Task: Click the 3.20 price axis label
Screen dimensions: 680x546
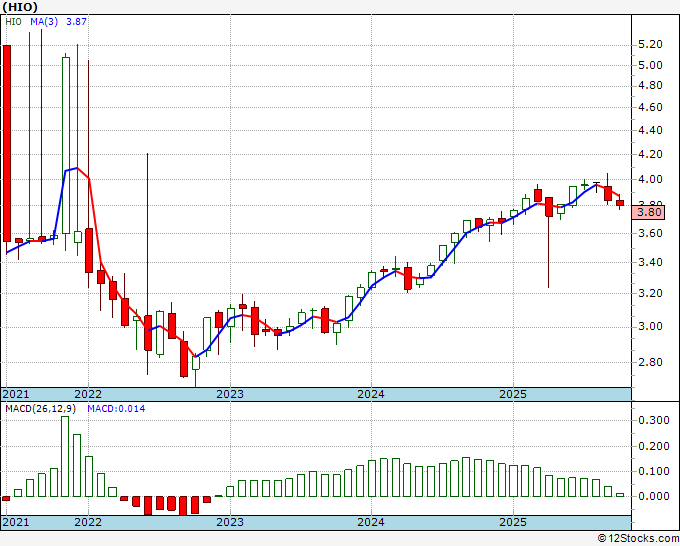Action: click(x=650, y=293)
